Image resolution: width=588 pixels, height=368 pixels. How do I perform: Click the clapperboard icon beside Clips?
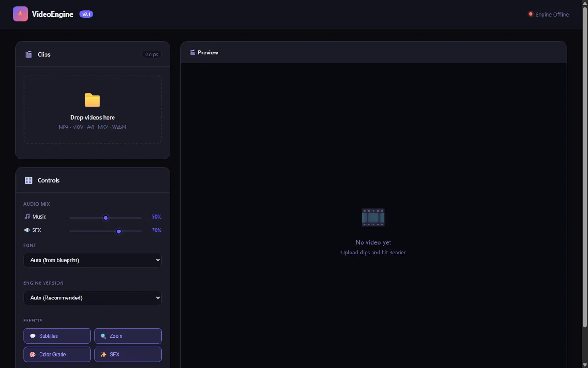click(28, 54)
